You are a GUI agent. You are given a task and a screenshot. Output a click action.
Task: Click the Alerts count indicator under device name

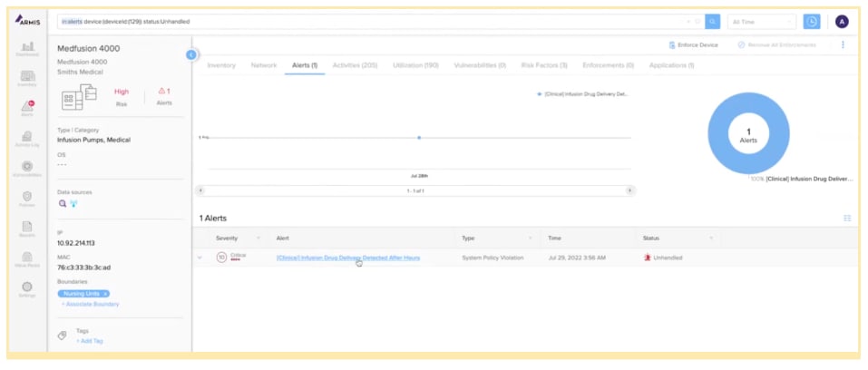click(164, 96)
